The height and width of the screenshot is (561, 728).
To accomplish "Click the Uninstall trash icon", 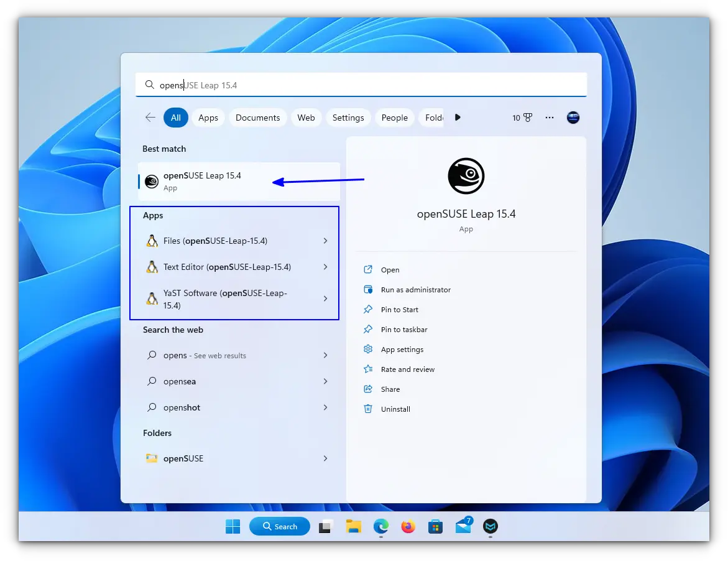I will click(367, 409).
